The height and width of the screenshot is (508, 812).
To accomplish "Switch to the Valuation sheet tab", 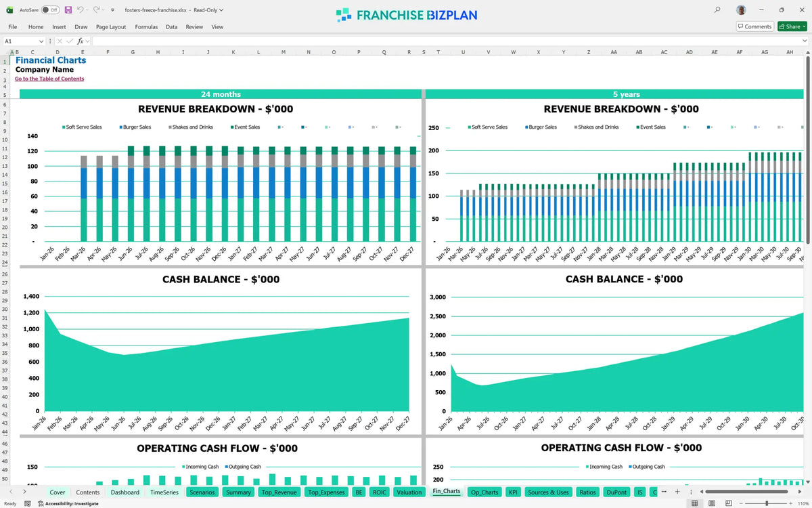I will pyautogui.click(x=409, y=492).
